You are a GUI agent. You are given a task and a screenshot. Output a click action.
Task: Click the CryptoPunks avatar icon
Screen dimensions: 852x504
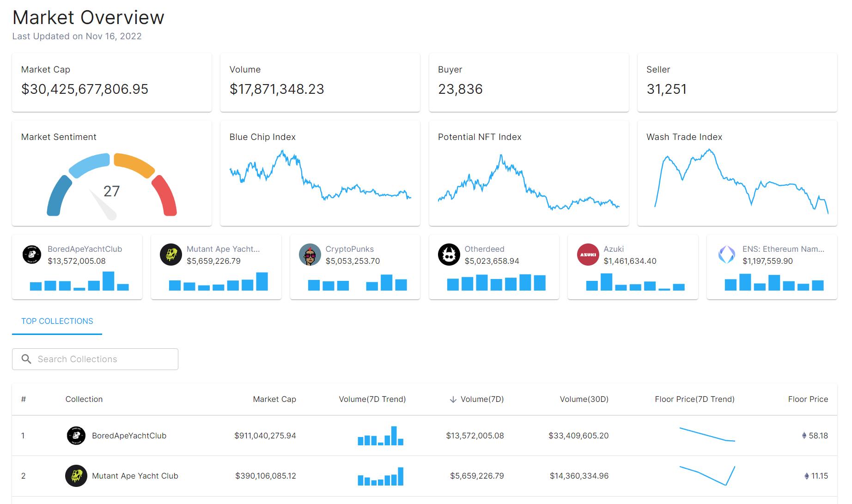tap(310, 255)
